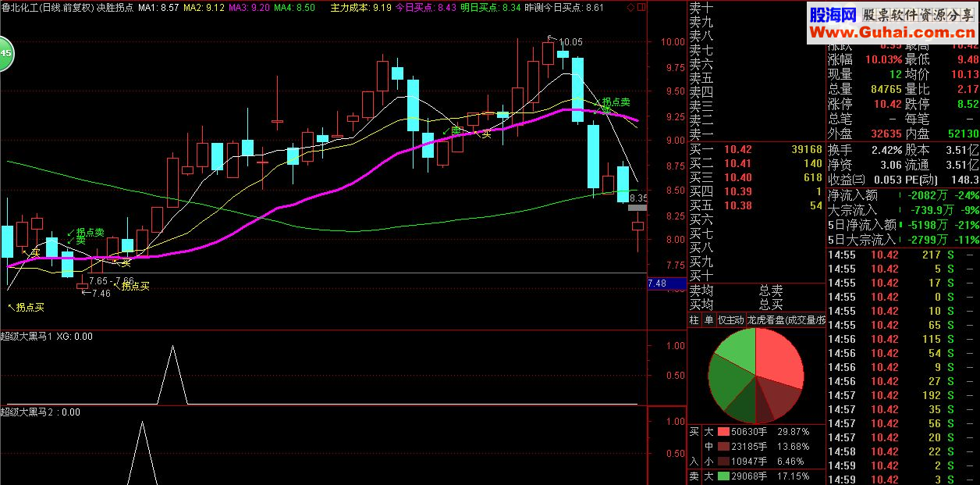Viewport: 980px width, 485px height.
Task: Click the 买十 bid row label
Action: [x=701, y=276]
